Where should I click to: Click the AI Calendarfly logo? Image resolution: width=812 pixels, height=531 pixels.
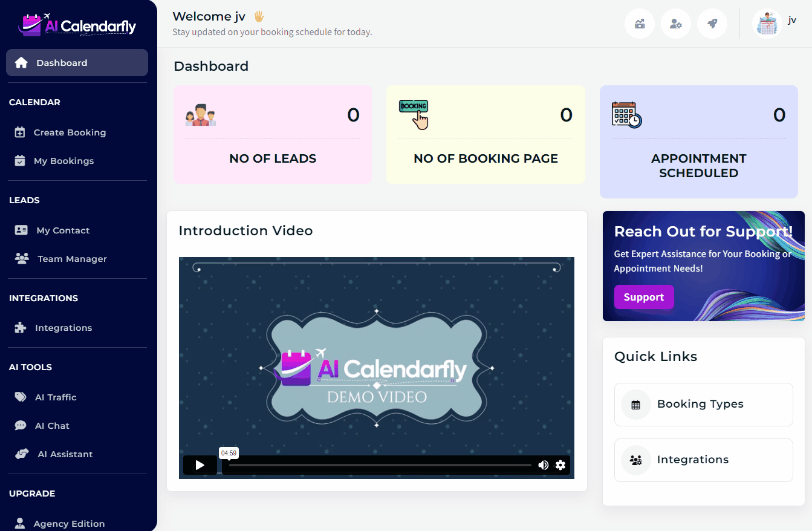[x=77, y=25]
